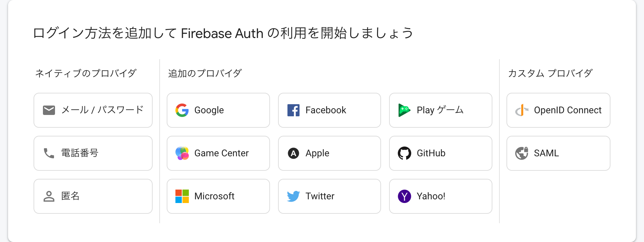Open the SAML custom provider option

tap(558, 153)
